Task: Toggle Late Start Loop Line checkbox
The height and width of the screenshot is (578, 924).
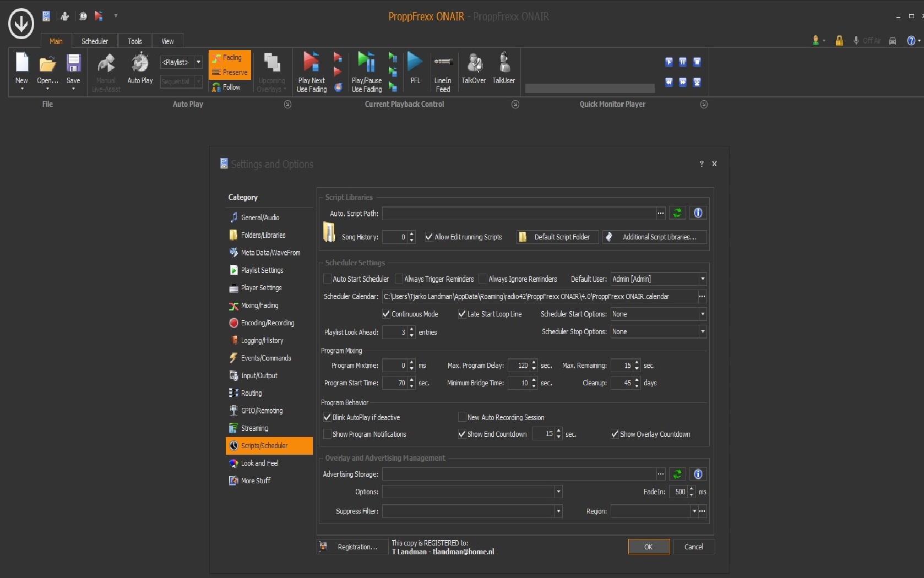Action: [462, 314]
